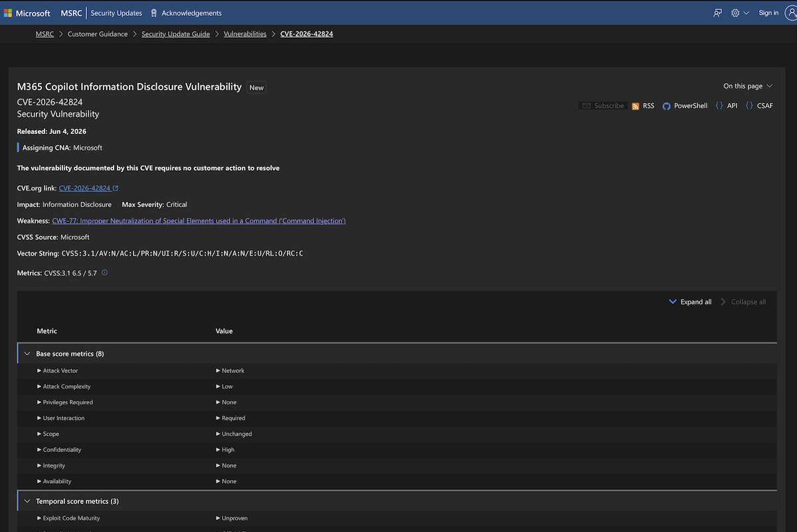Click CVE-2026-42824 breadcrumb

(x=307, y=34)
